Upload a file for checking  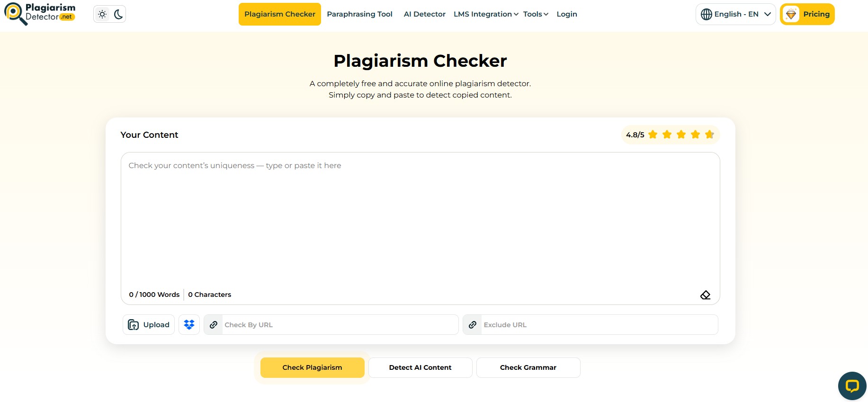tap(149, 325)
